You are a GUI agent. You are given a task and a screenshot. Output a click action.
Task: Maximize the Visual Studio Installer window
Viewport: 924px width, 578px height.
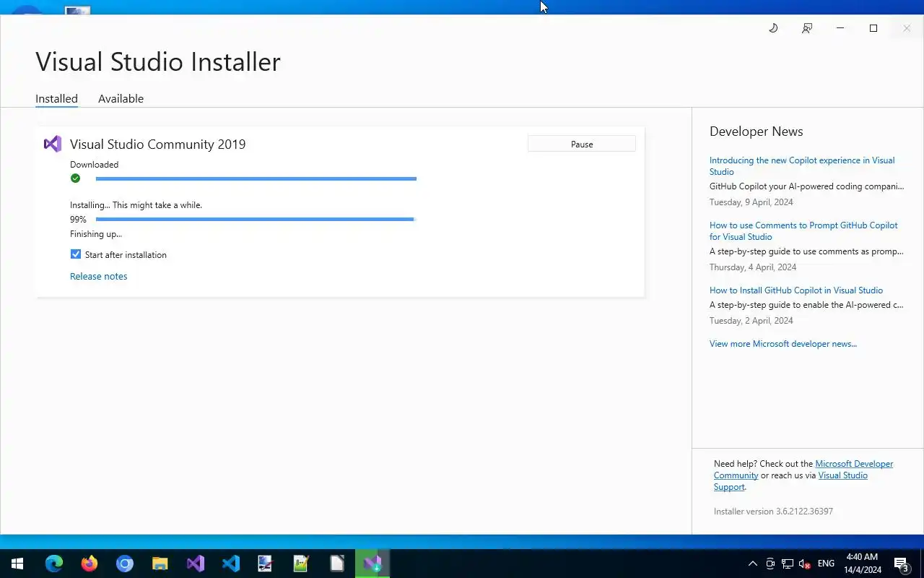click(x=873, y=28)
